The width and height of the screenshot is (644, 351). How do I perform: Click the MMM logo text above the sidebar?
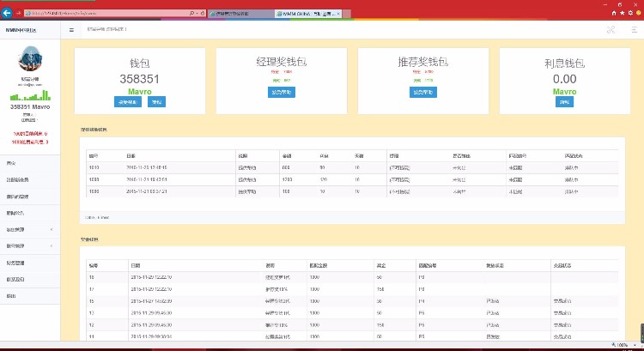21,30
